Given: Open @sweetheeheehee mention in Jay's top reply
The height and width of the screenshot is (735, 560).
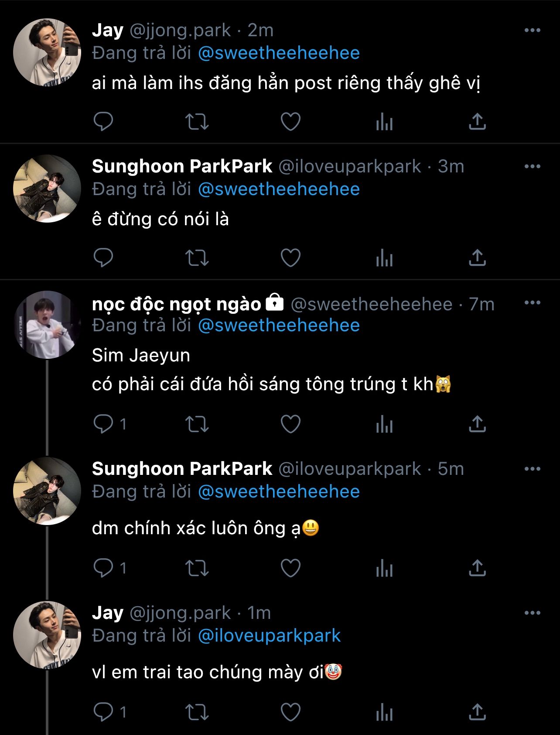Looking at the screenshot, I should coord(279,53).
